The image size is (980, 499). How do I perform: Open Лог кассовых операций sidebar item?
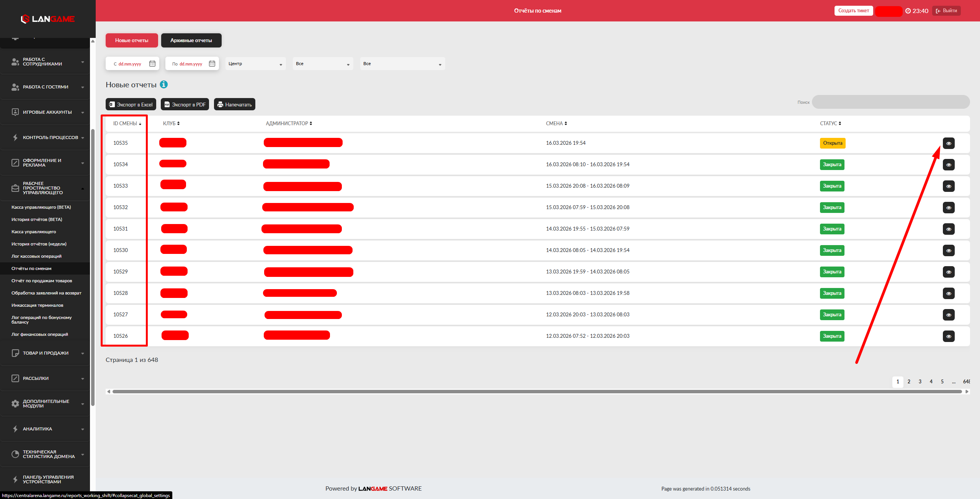36,256
